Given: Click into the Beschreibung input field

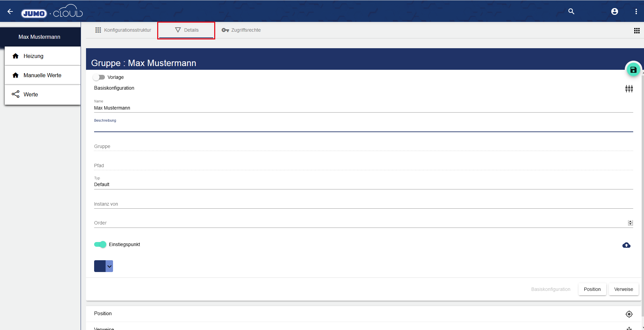Looking at the screenshot, I should (x=363, y=127).
